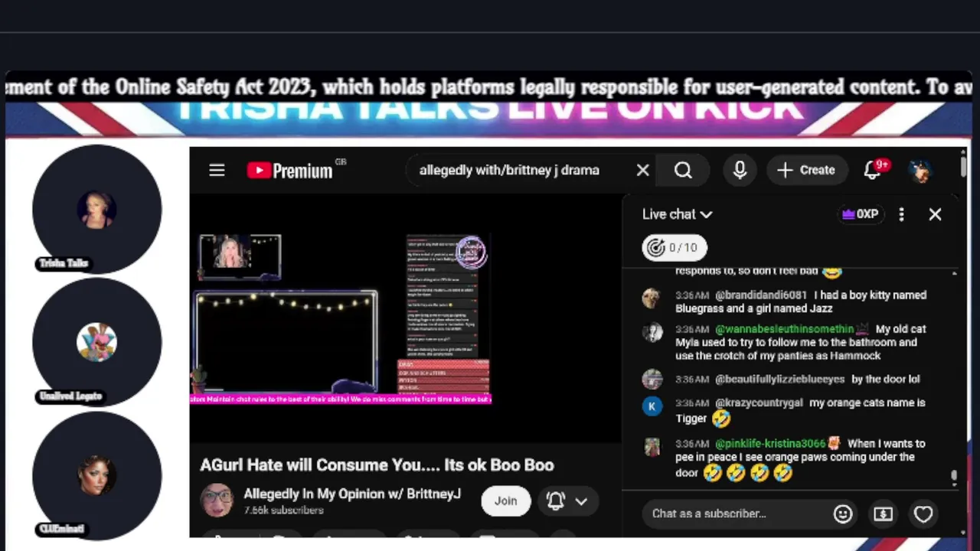Click @wannabesleuthinsomethin chat username
The width and height of the screenshot is (980, 551).
[784, 328]
